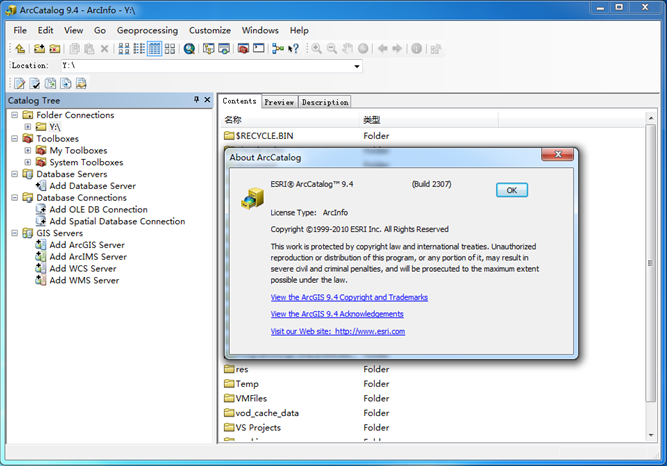The image size is (668, 466).
Task: Open the ArcGIS 9.4 Acknowledgements link
Action: tap(336, 314)
